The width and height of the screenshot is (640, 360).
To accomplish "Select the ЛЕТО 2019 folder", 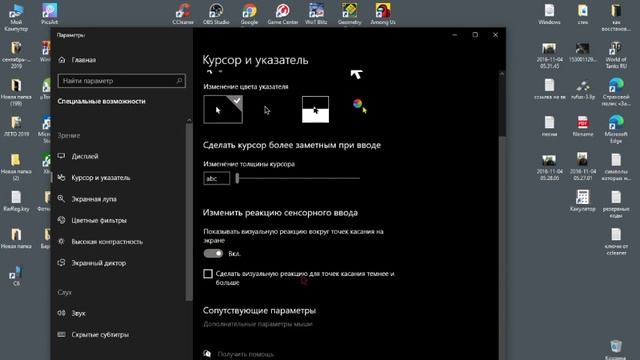I will (x=16, y=126).
